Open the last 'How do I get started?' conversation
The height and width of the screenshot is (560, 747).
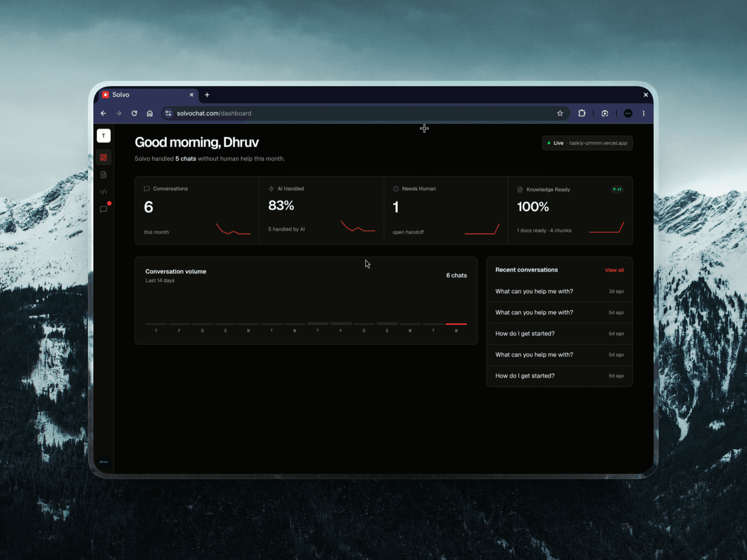point(560,376)
